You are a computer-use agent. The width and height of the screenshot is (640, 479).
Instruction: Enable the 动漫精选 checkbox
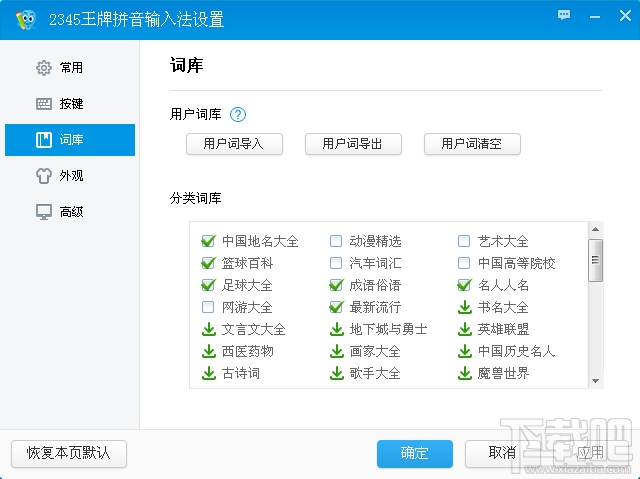click(336, 241)
